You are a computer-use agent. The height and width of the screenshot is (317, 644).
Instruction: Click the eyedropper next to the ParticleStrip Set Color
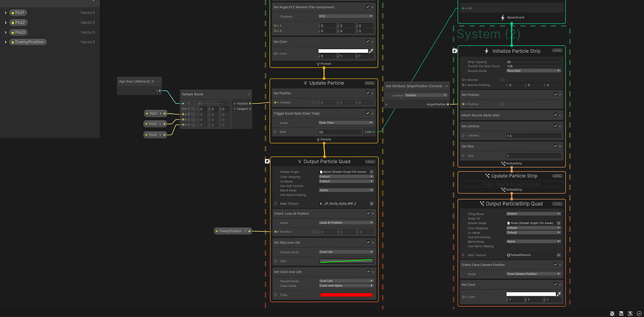tap(558, 294)
